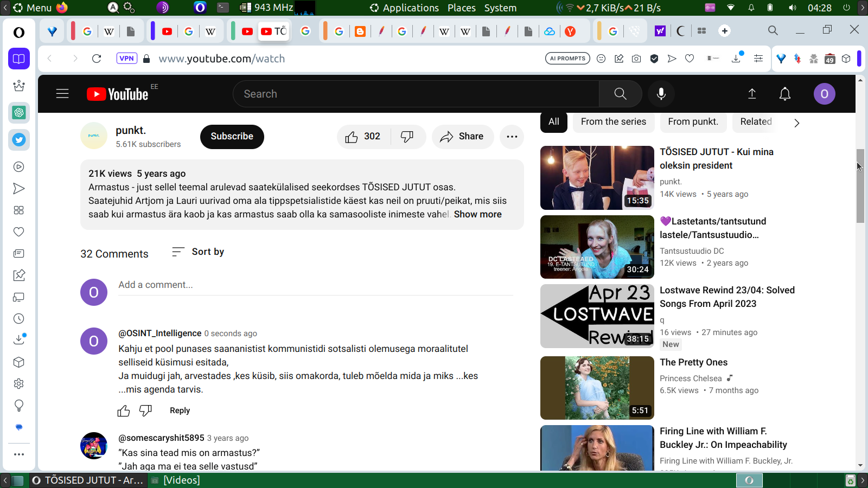Open the Lastetants/tantsutund video title
Screen dimensions: 868x488
(713, 228)
